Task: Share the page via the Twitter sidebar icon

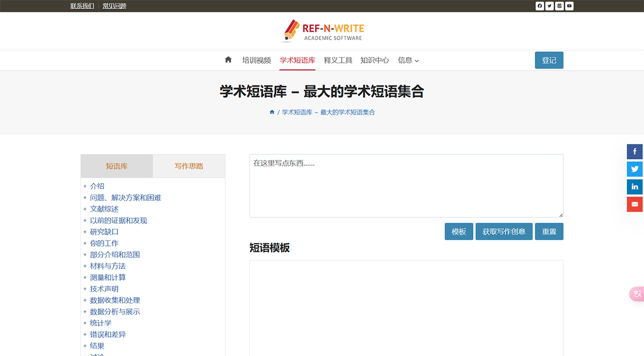Action: coord(634,169)
